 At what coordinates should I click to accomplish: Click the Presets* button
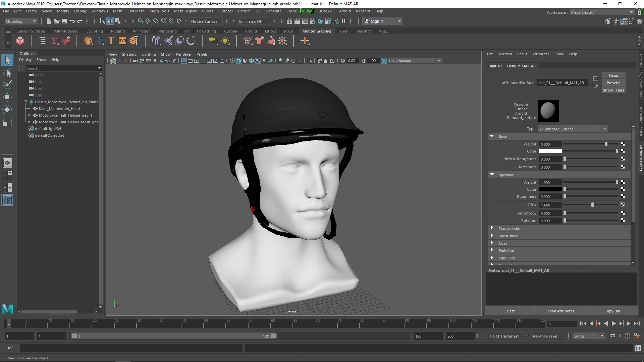pos(613,83)
